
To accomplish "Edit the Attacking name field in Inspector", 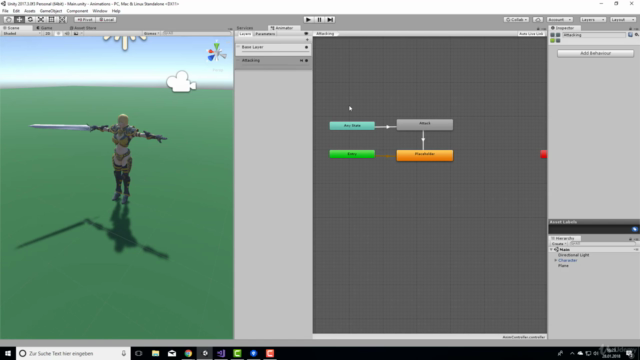I will point(594,35).
